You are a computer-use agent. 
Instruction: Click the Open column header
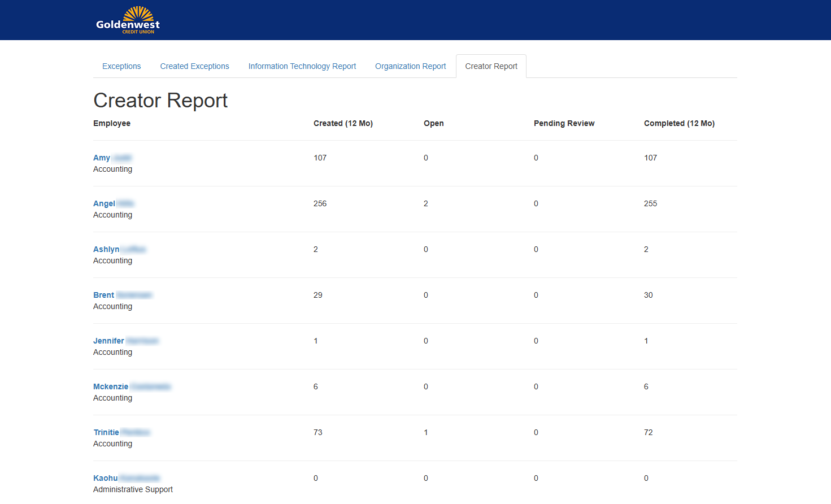pyautogui.click(x=434, y=123)
